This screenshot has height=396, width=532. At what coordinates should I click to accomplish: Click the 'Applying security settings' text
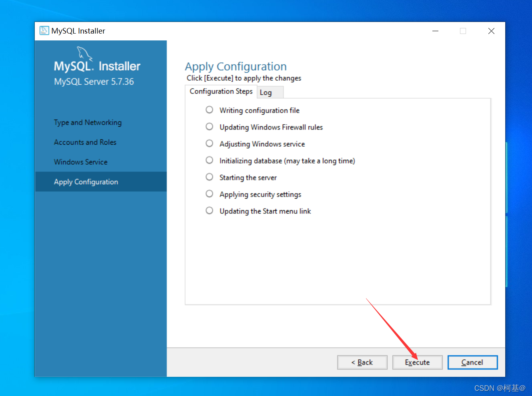coord(260,195)
